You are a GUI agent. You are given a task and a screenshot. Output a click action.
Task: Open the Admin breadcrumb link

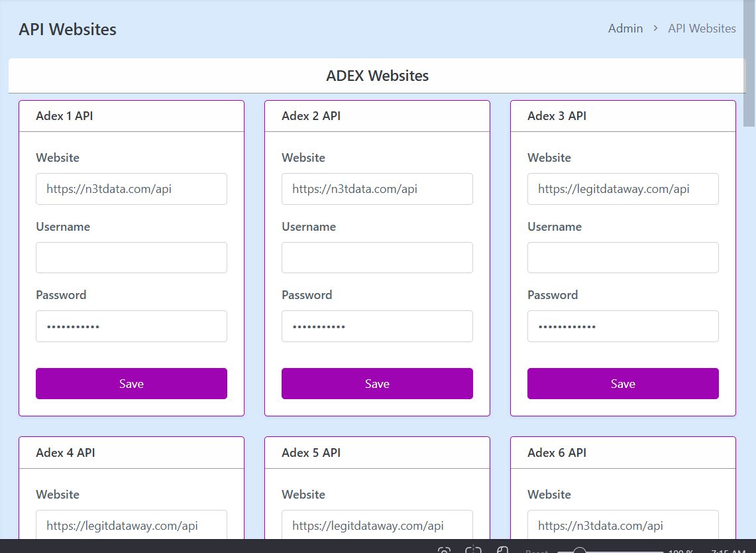click(625, 29)
